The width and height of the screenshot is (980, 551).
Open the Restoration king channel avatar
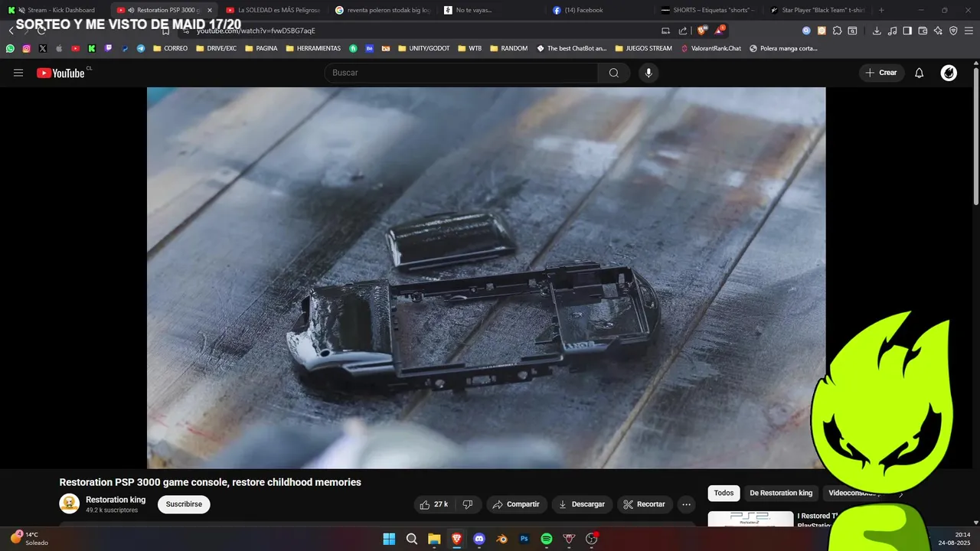(x=70, y=504)
